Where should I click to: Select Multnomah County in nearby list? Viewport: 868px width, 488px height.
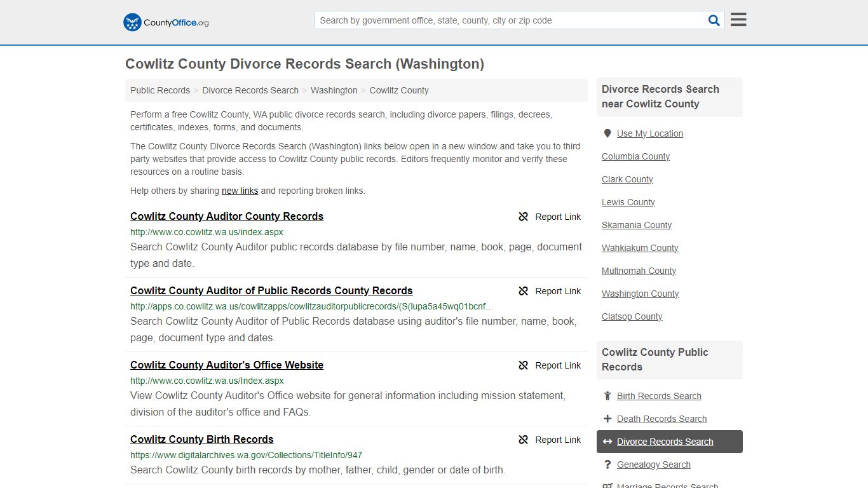639,271
